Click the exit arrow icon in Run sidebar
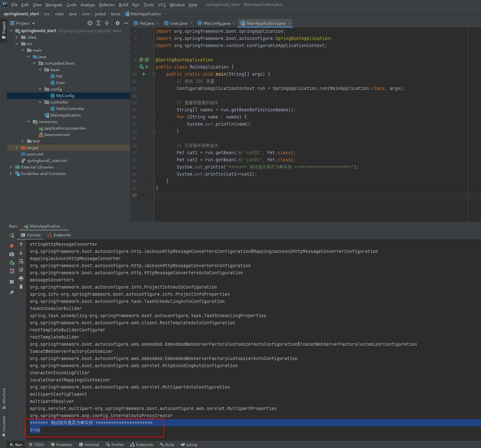The width and height of the screenshot is (481, 448). (x=12, y=271)
